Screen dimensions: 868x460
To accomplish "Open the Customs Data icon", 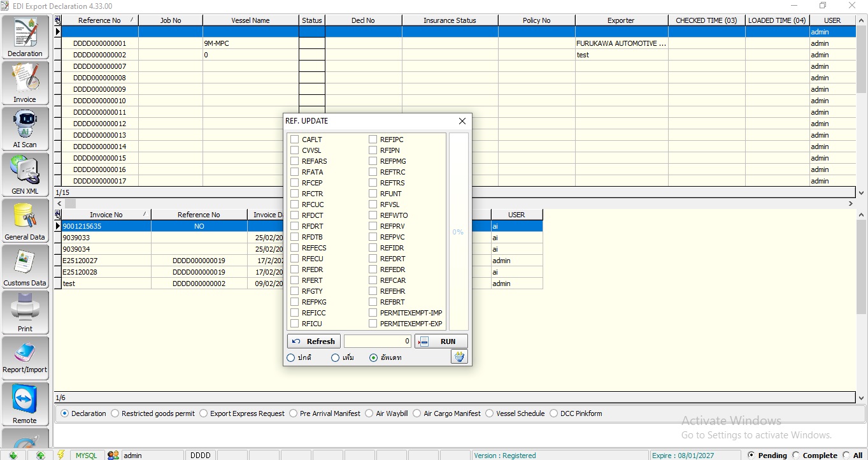I will point(25,266).
